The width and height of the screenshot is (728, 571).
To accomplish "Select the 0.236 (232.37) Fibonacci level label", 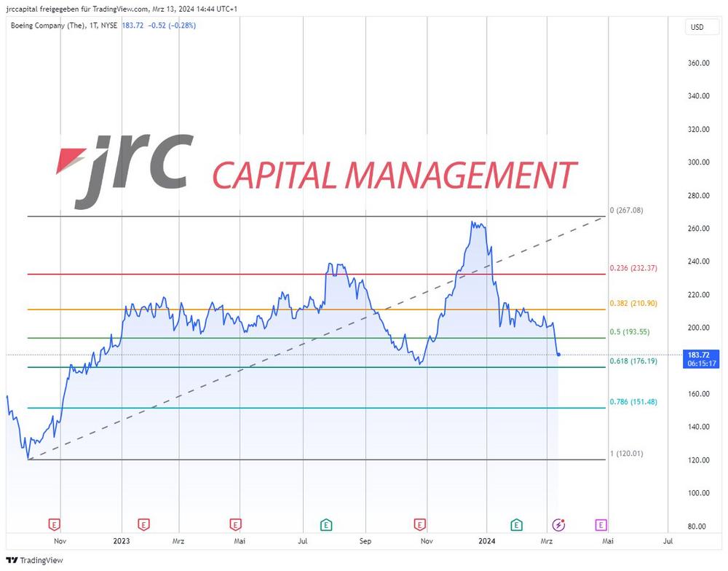I will (x=633, y=268).
